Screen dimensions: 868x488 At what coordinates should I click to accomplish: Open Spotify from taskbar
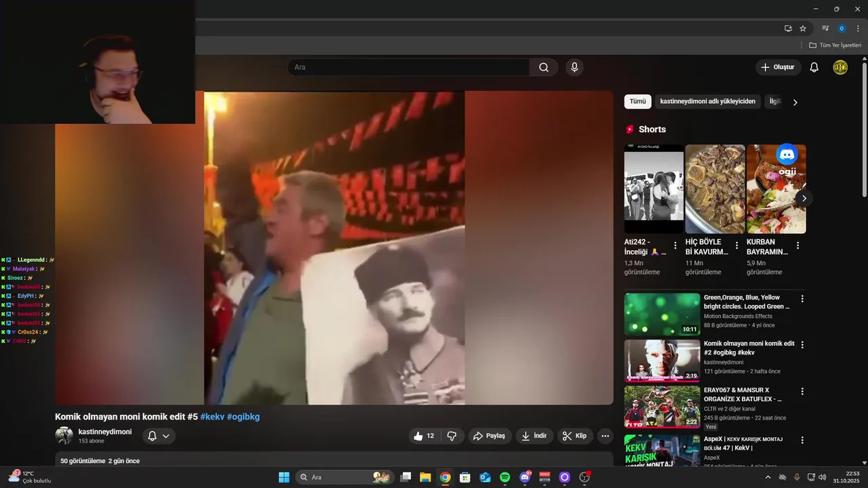505,477
